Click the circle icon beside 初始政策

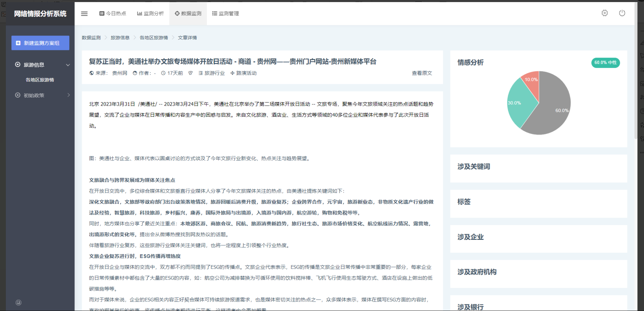[x=18, y=95]
